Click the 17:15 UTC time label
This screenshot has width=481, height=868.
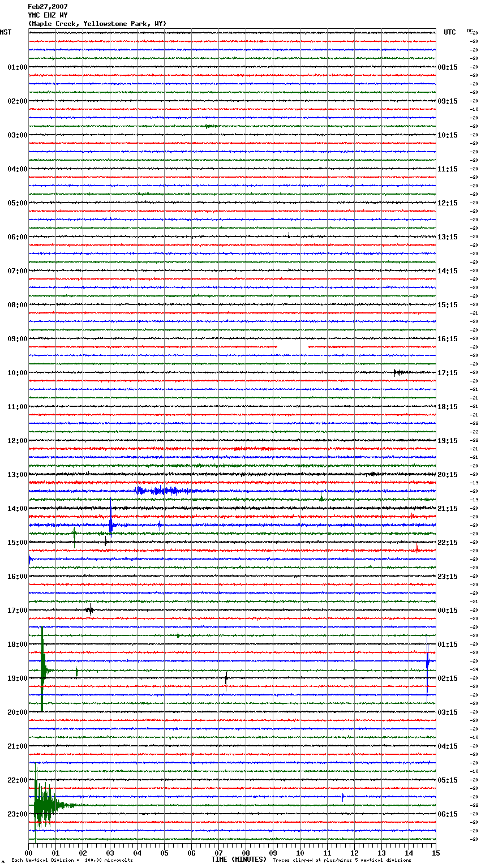[448, 373]
